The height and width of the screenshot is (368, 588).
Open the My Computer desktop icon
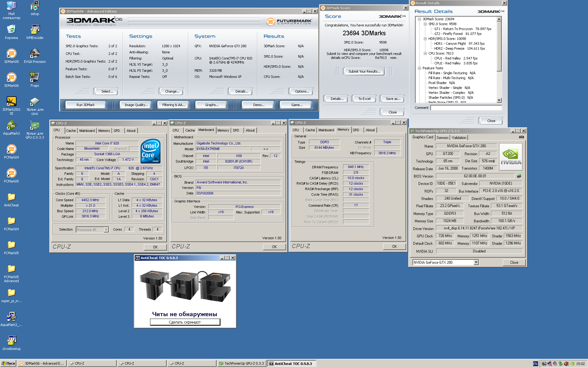tap(11, 10)
